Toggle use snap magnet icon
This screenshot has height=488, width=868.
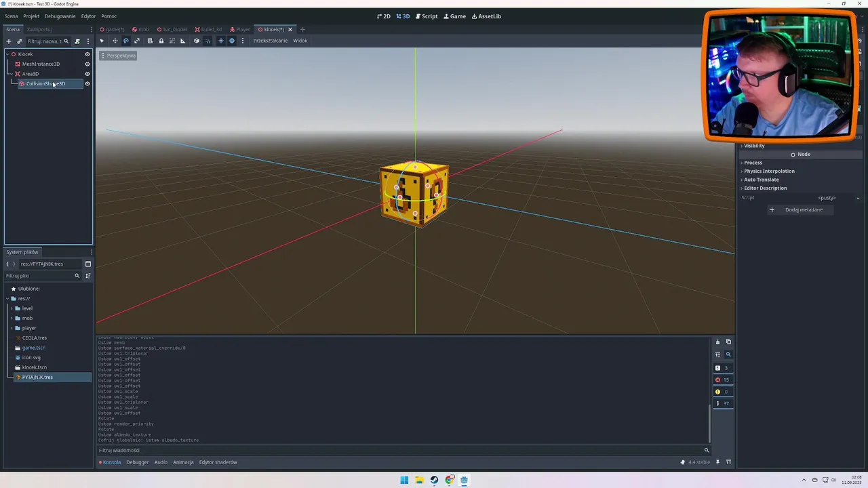click(208, 41)
